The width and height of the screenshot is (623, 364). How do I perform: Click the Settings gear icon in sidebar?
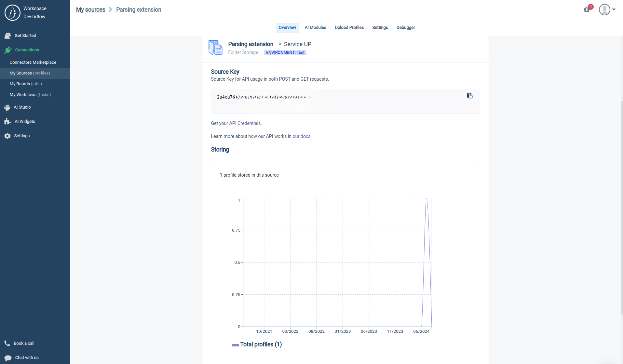coord(7,136)
